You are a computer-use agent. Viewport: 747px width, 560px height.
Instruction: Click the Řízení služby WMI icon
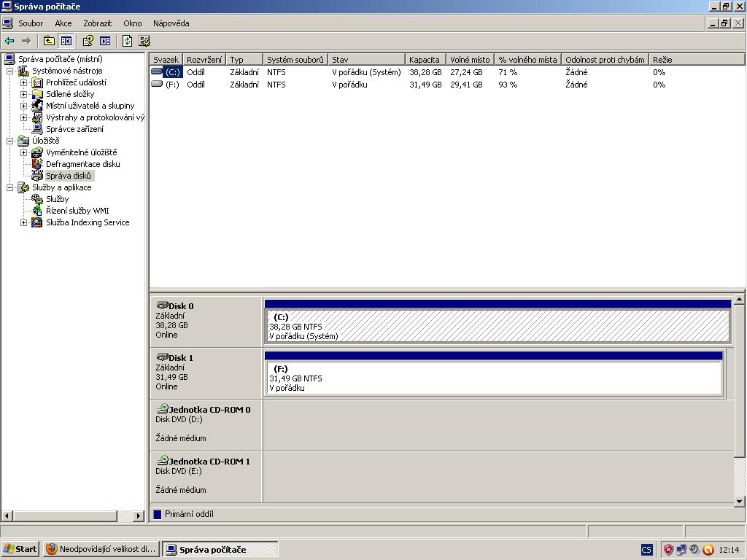37,211
